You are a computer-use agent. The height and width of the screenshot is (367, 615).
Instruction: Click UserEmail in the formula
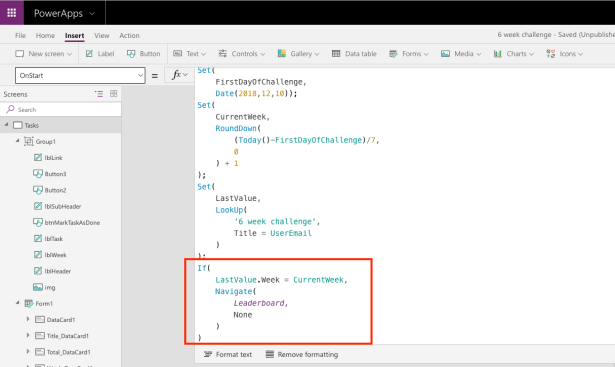291,233
